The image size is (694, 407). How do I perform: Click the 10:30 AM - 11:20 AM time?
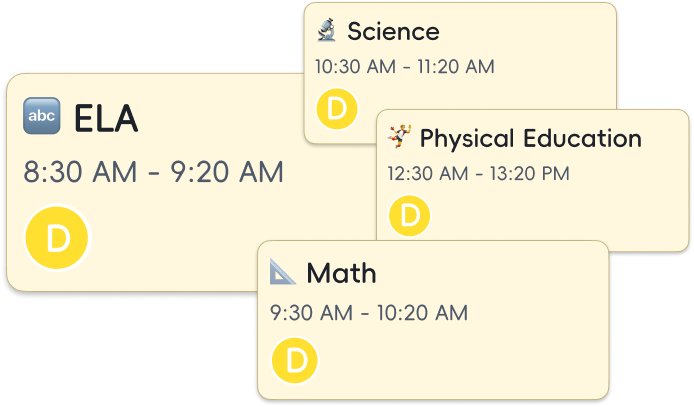[x=404, y=68]
